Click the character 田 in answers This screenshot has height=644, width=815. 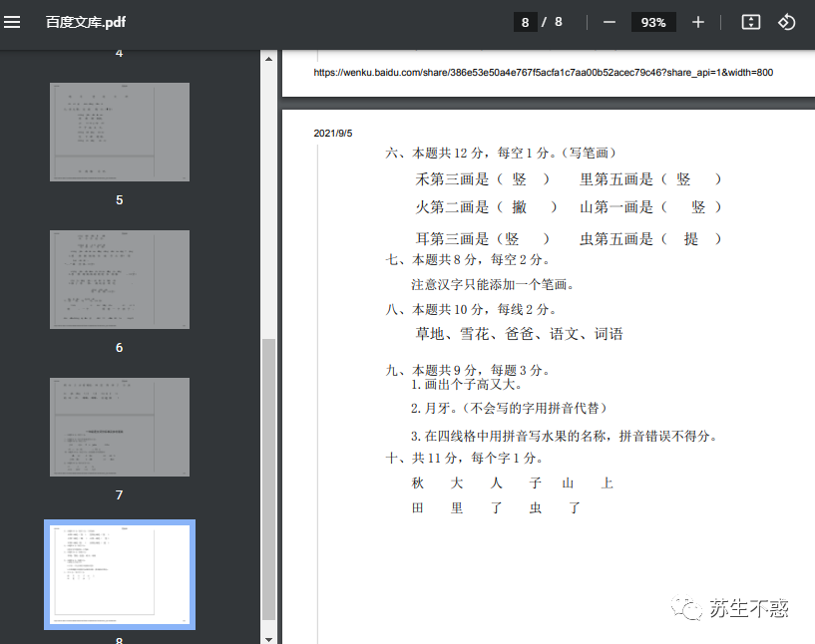click(x=417, y=508)
